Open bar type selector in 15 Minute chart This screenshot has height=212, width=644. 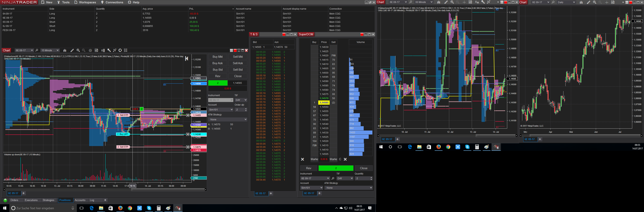[x=65, y=50]
